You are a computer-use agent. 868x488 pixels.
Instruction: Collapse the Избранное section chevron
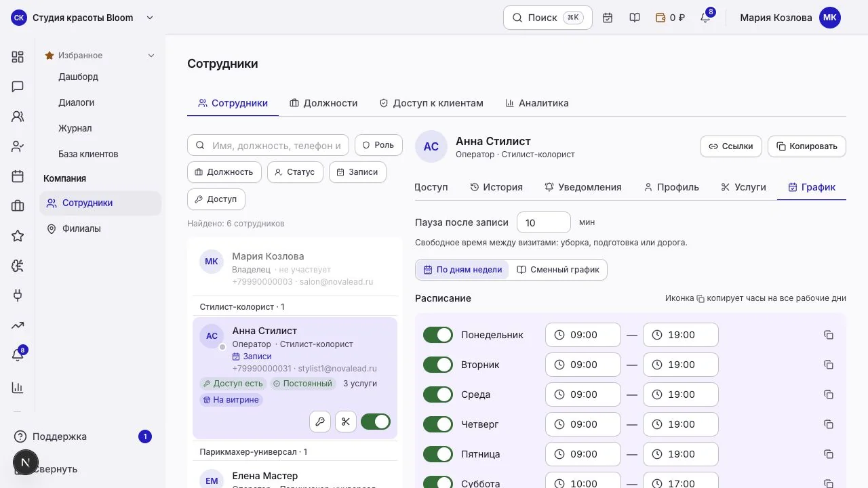[151, 56]
